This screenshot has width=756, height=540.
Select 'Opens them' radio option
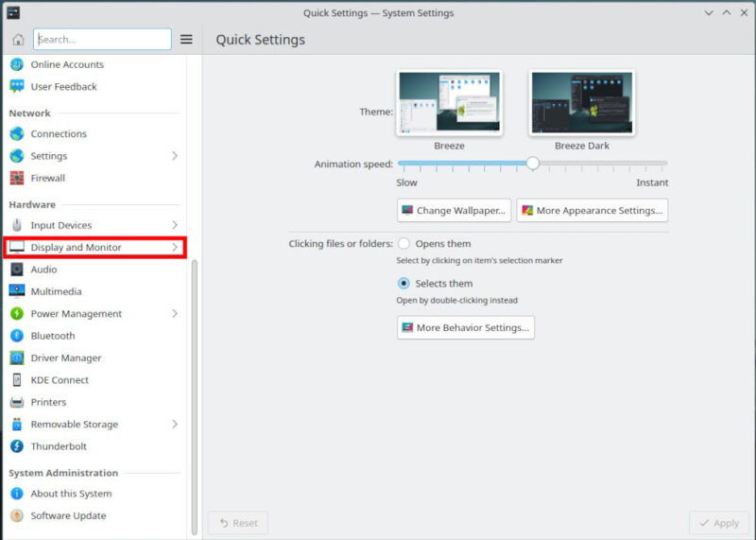coord(404,244)
